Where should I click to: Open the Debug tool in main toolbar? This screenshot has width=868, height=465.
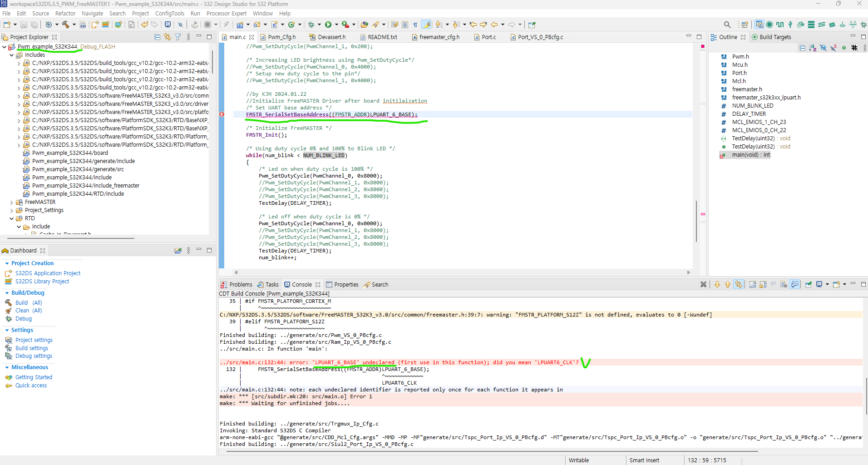coord(312,25)
